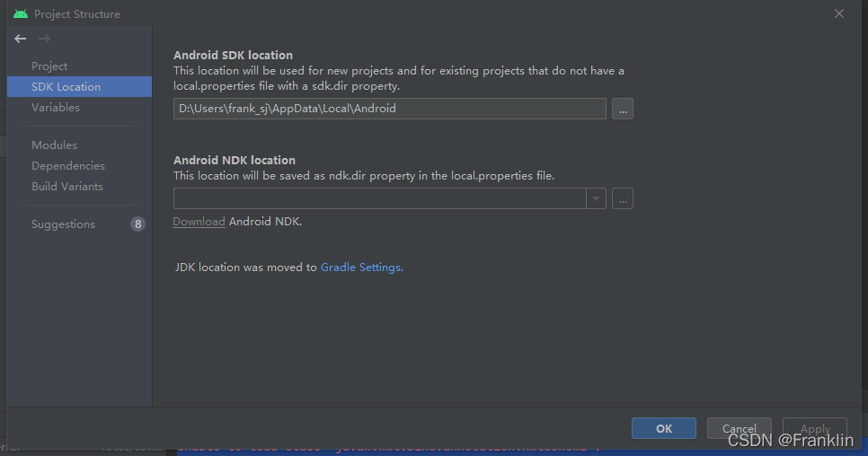Go back with the left arrow icon
This screenshot has height=456, width=868.
pos(21,39)
